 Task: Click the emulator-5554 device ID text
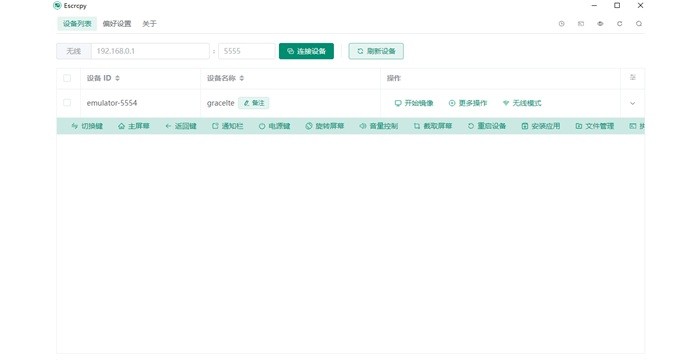pyautogui.click(x=112, y=103)
